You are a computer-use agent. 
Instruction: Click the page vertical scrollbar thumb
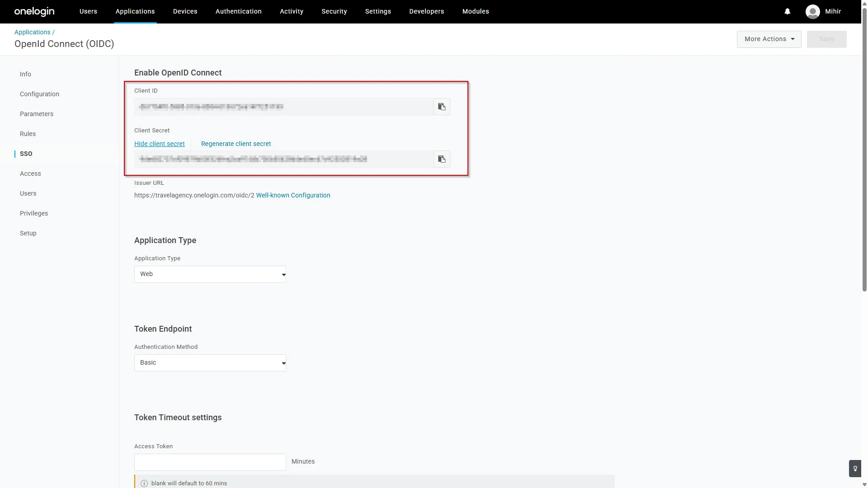tap(864, 149)
